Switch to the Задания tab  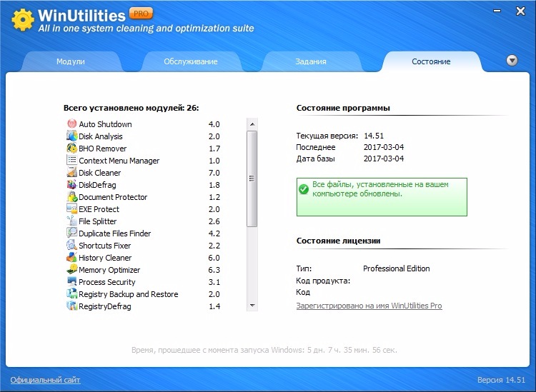[311, 61]
